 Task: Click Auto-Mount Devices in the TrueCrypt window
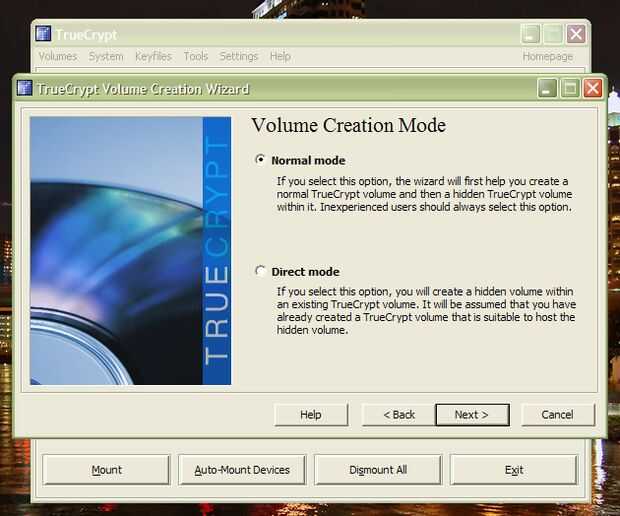(242, 470)
